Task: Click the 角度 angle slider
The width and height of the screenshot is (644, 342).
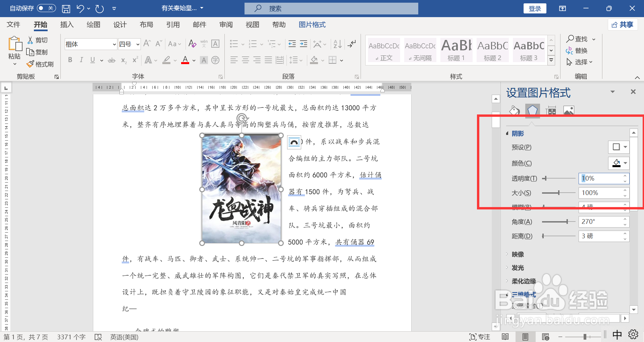Action: pos(559,222)
